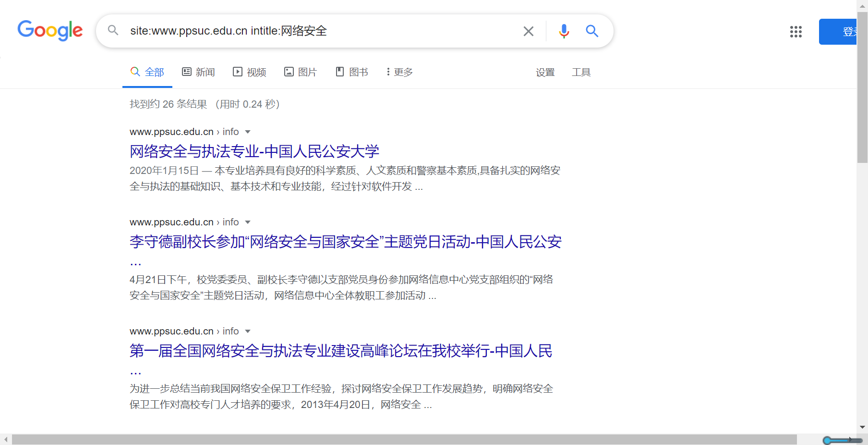Submit search with the blue magnifier icon
This screenshot has width=868, height=445.
[x=592, y=31]
